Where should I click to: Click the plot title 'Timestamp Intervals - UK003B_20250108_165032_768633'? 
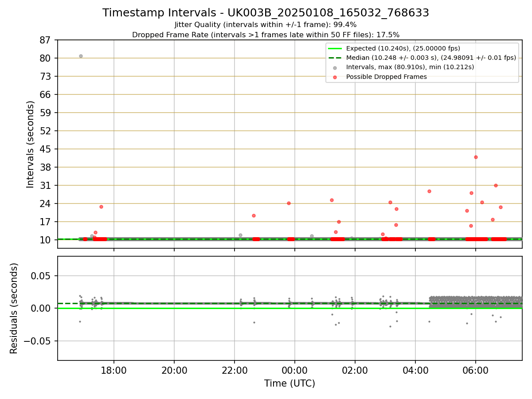(266, 13)
